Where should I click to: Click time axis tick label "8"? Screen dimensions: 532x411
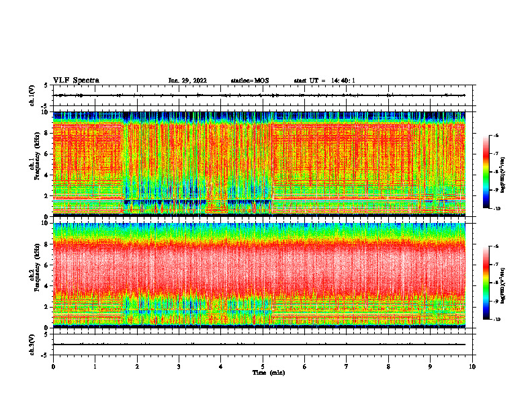click(388, 367)
